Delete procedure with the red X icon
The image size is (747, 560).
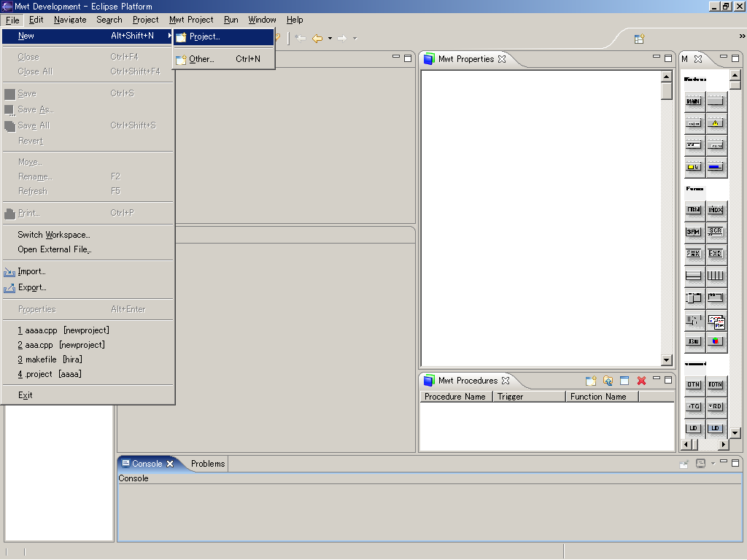[642, 381]
